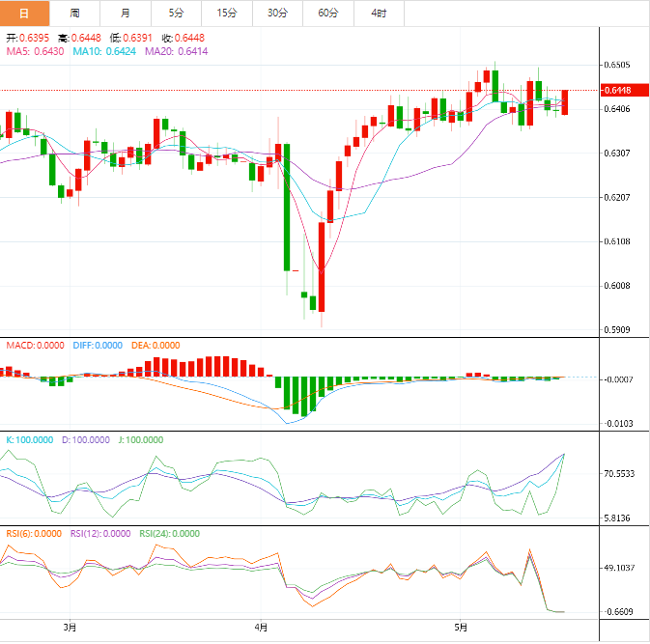The image size is (650, 644).
Task: Choose the 30分 interval tab
Action: (x=277, y=13)
